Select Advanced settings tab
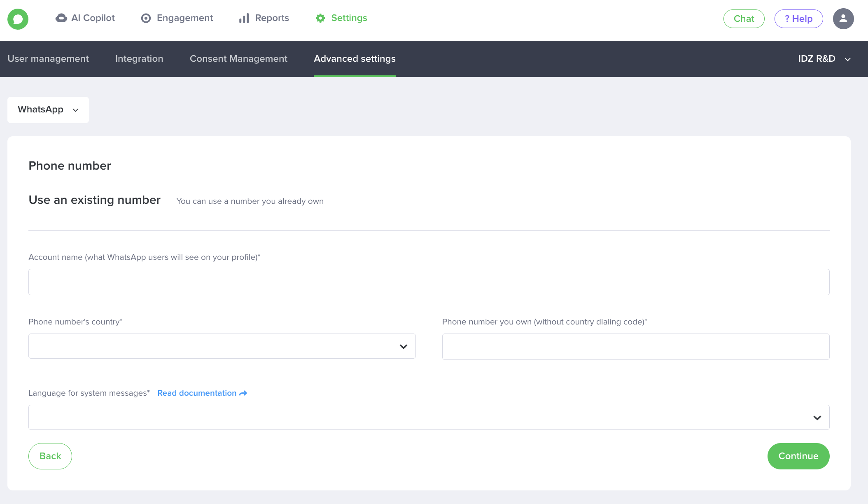Image resolution: width=868 pixels, height=504 pixels. click(x=355, y=59)
